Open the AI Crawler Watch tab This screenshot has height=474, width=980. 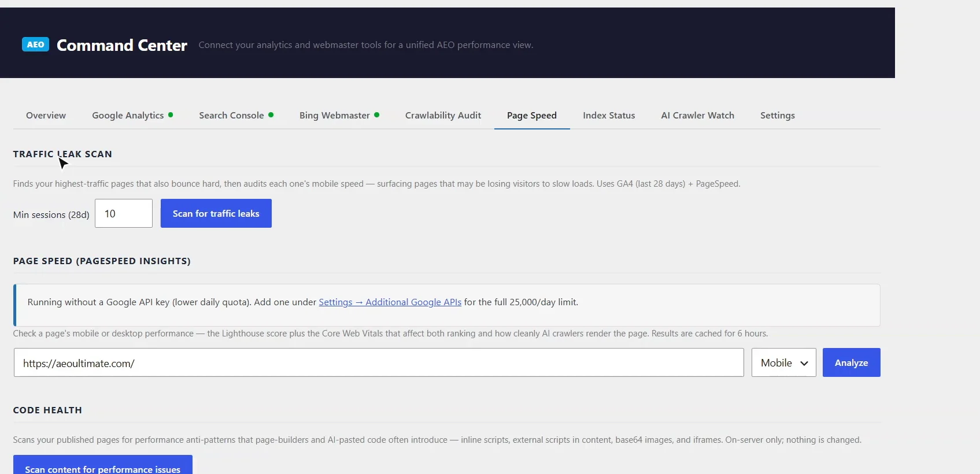tap(697, 115)
